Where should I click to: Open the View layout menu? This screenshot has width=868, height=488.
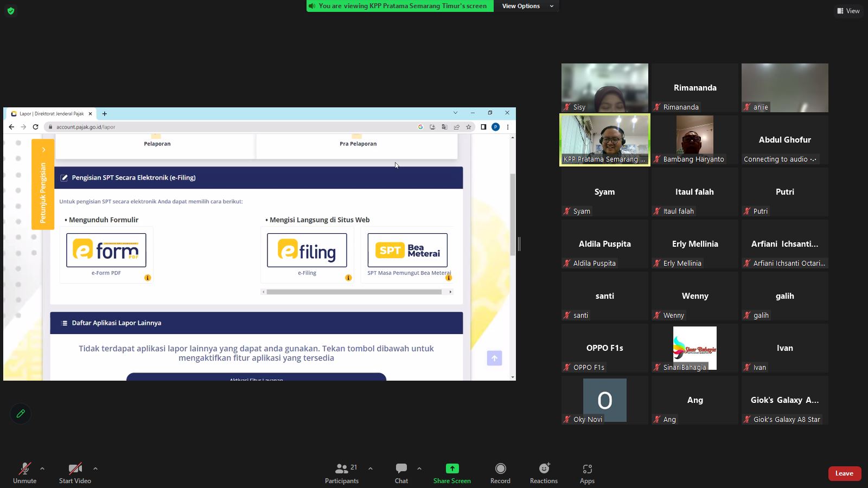click(848, 11)
